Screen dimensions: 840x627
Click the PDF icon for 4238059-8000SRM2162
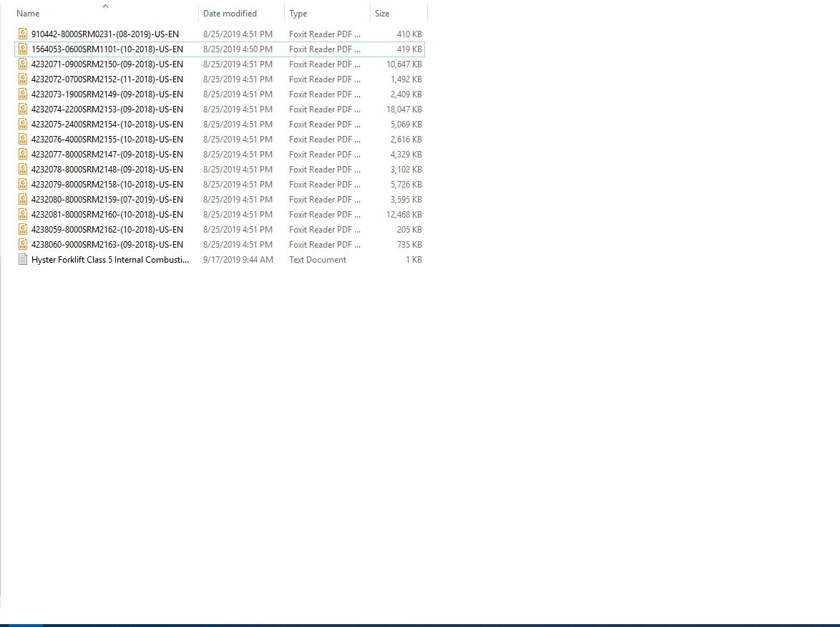[22, 229]
